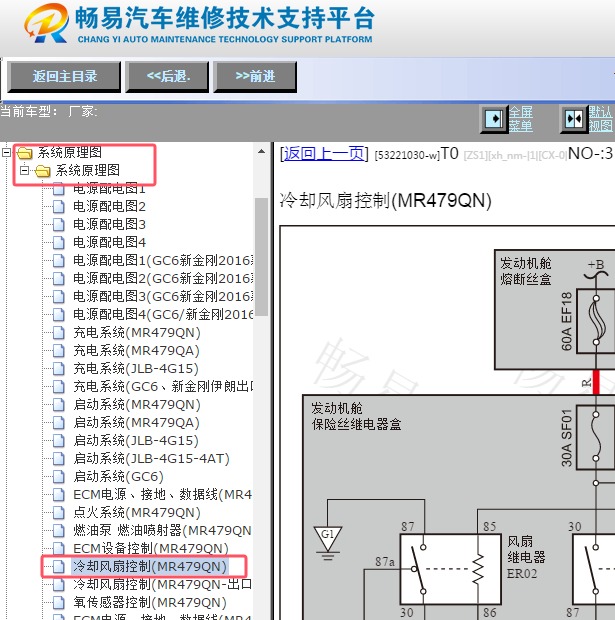Click the 默认视图 default view icon
The width and height of the screenshot is (615, 620).
574,119
